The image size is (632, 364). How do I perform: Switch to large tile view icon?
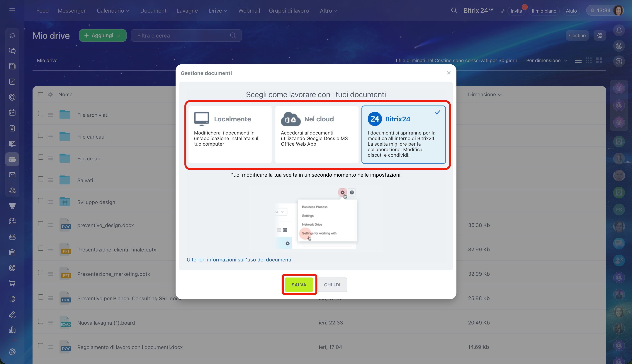(599, 60)
